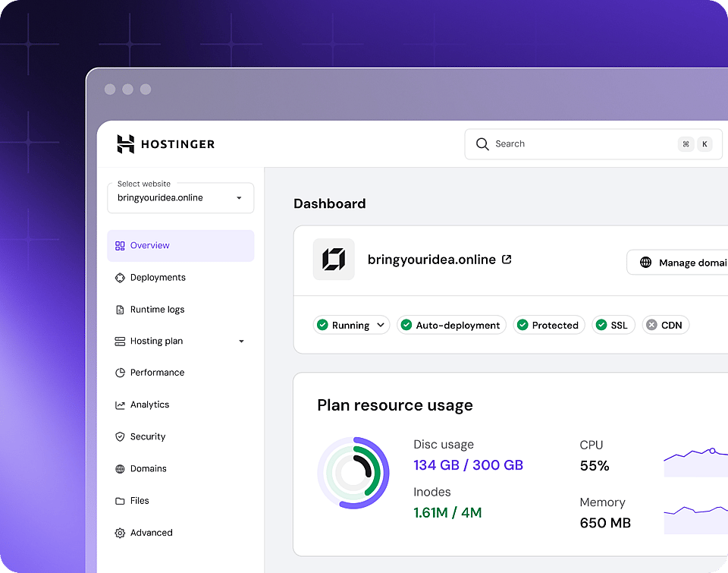Click the disc usage donut chart
Viewport: 728px width, 573px height.
coord(353,473)
